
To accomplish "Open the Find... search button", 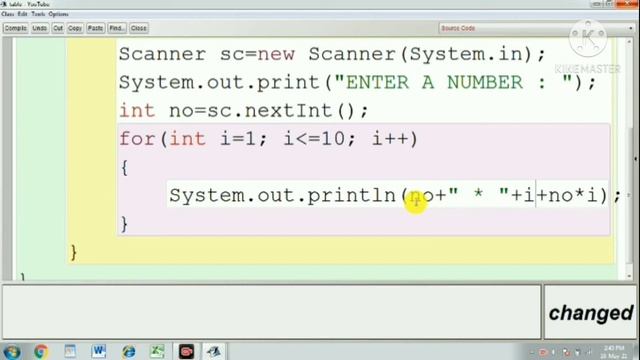I will coord(117,28).
